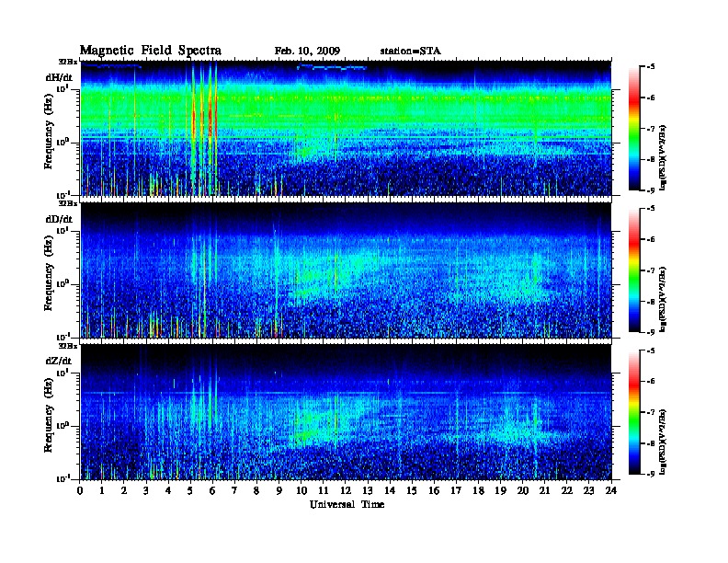
Task: Click hour 3 on the Universal Time axis
Action: pos(146,490)
